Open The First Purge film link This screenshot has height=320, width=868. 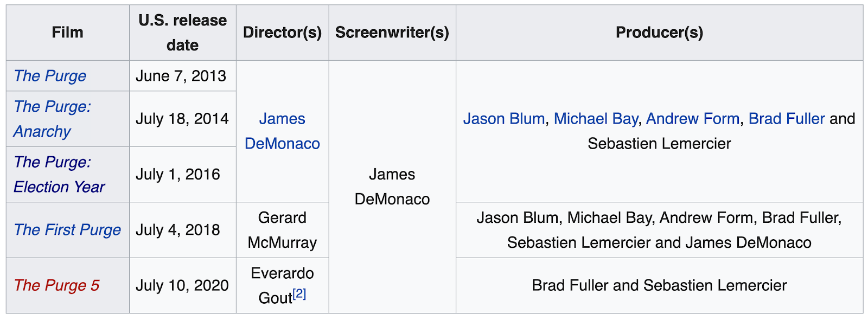67,230
